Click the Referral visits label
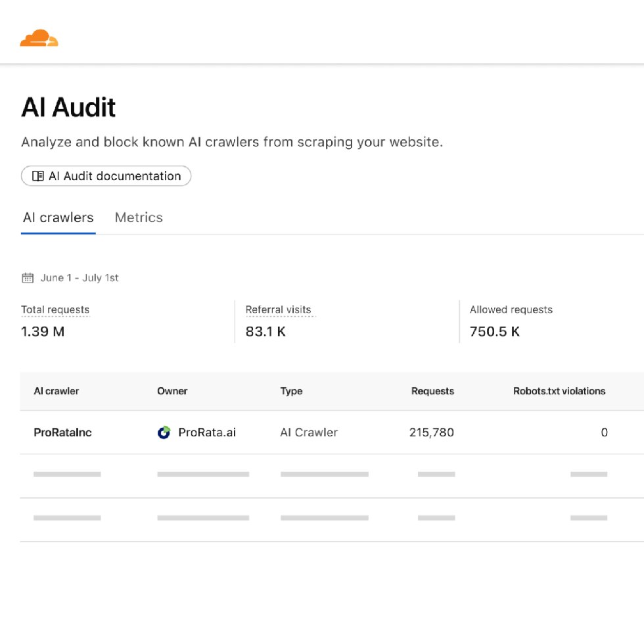The width and height of the screenshot is (644, 644). coord(278,310)
